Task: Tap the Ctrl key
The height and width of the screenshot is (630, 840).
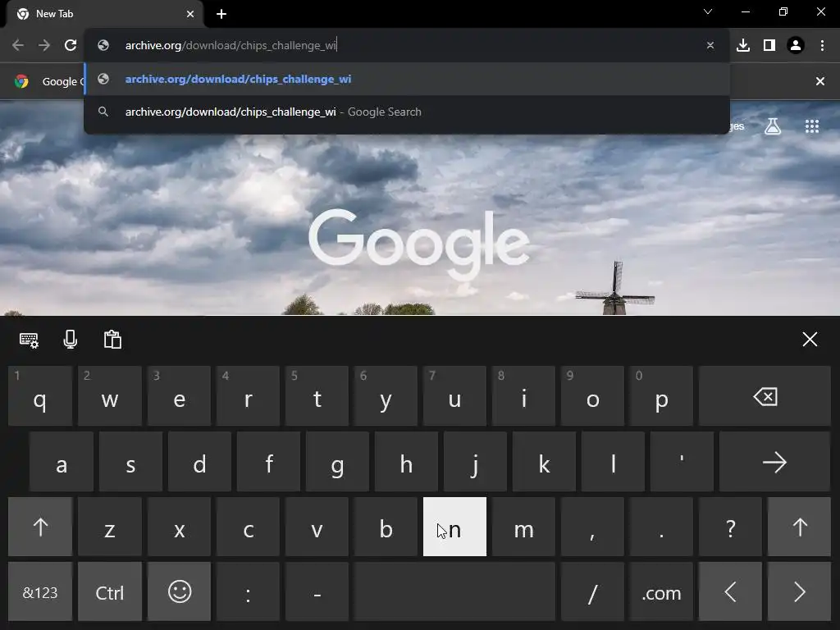Action: point(110,592)
